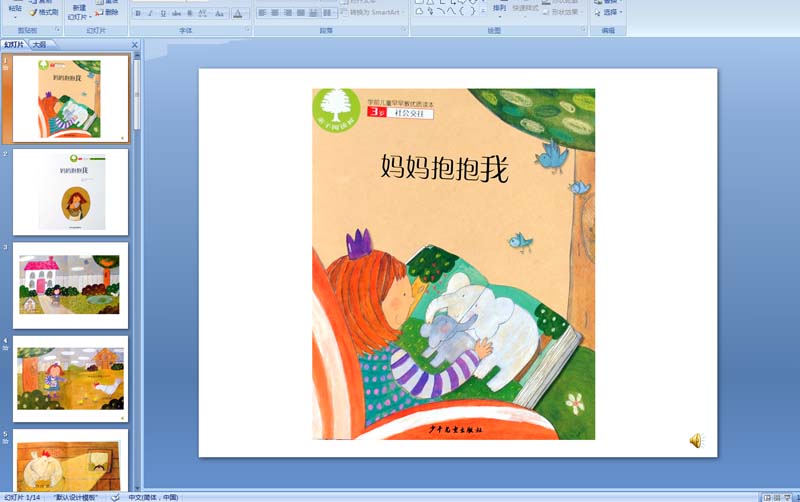800x502 pixels.
Task: Select slide 4 thumbnail with girl and hen
Action: pyautogui.click(x=70, y=379)
